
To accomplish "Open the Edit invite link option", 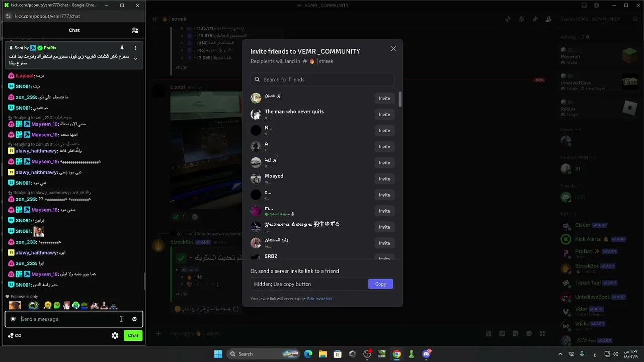I will pos(320,299).
